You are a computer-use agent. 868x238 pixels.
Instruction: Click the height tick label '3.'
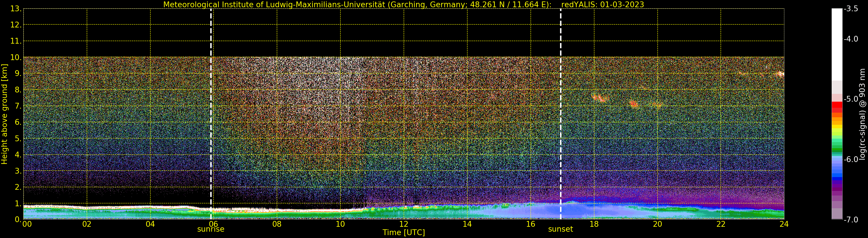pos(18,171)
